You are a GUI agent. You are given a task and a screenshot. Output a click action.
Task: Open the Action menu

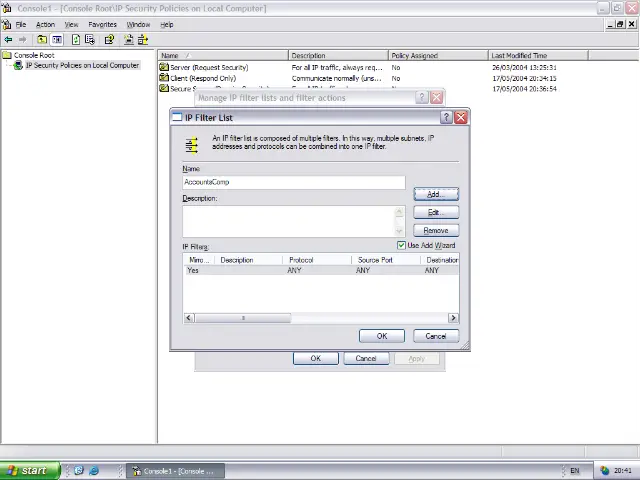coord(45,24)
